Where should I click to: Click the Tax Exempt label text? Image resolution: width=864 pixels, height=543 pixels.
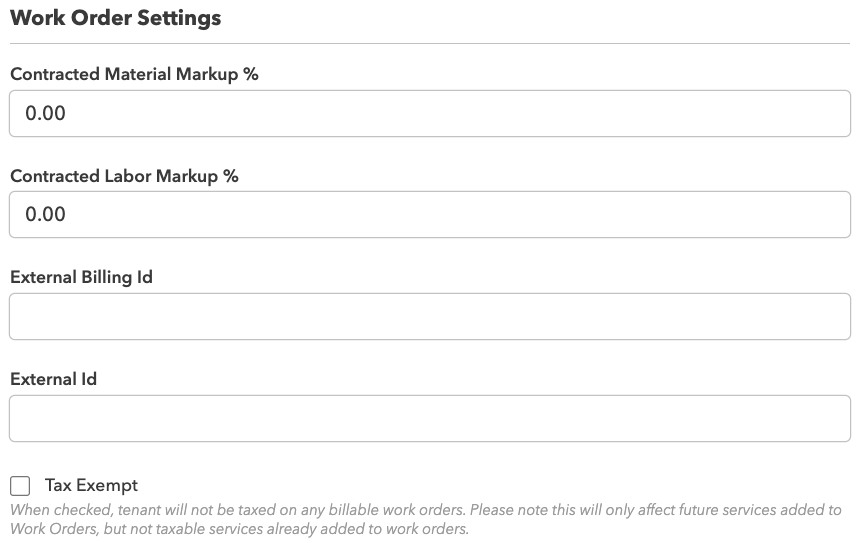[91, 486]
